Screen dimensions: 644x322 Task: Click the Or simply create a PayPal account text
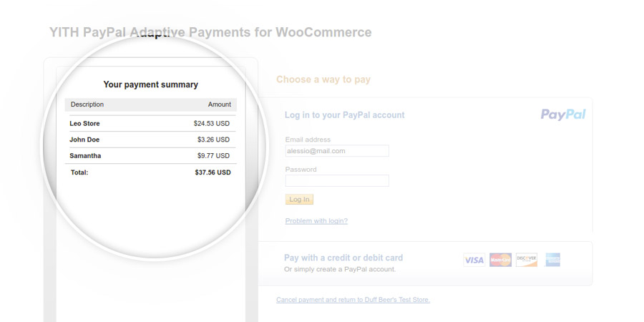(340, 270)
